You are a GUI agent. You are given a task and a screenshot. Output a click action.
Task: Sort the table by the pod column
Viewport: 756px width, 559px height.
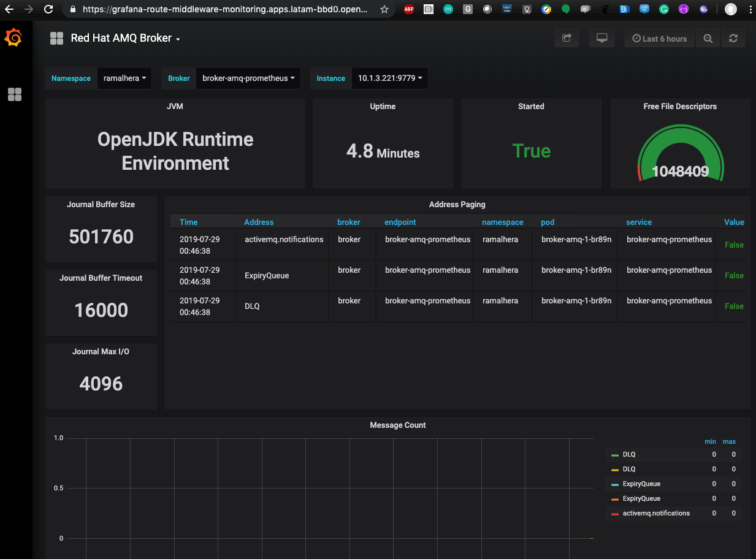[x=548, y=222]
